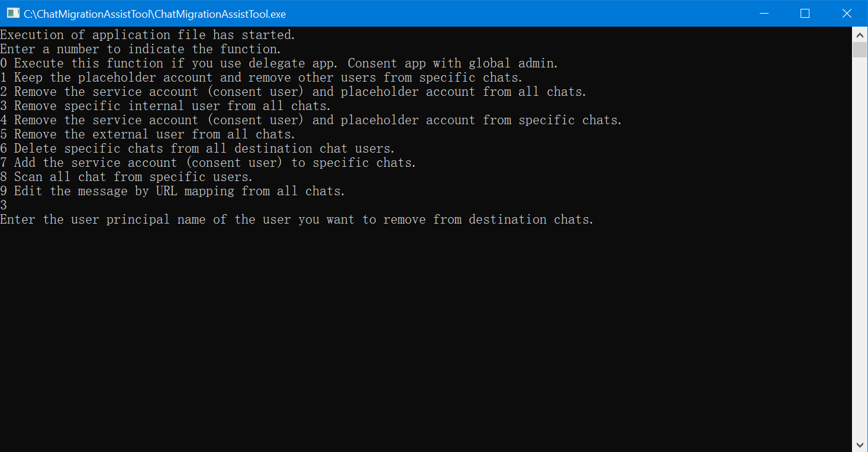Viewport: 868px width, 452px height.
Task: Click option 8 scan all chat line
Action: point(127,177)
